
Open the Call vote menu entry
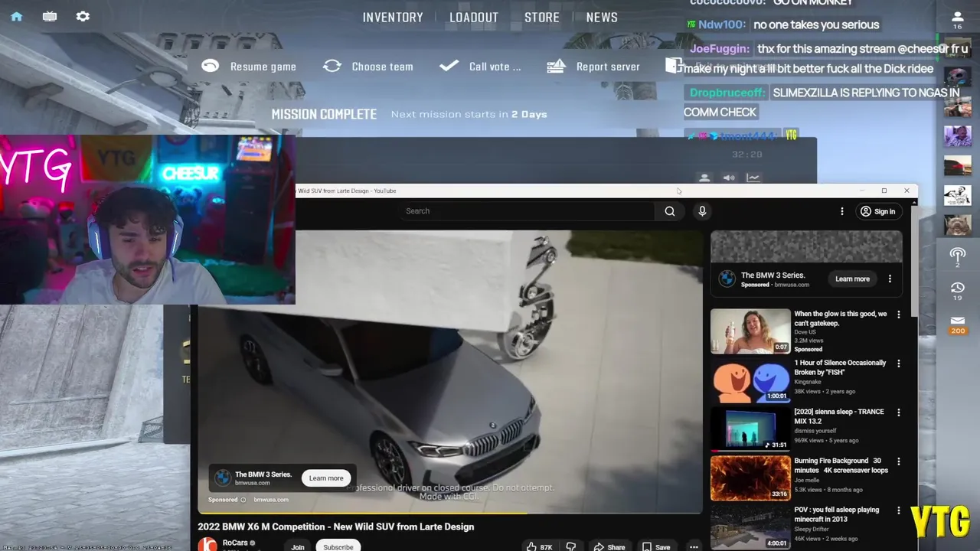495,67
